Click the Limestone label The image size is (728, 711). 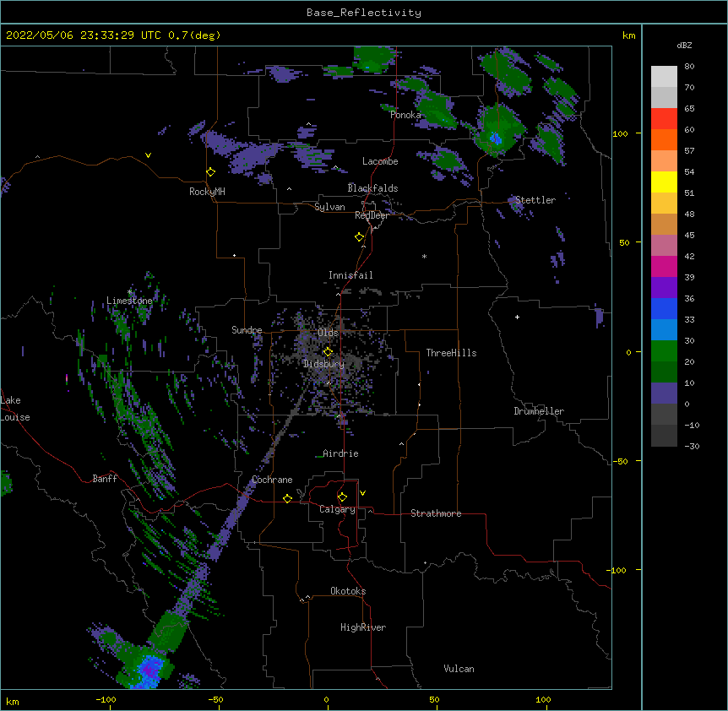click(129, 301)
